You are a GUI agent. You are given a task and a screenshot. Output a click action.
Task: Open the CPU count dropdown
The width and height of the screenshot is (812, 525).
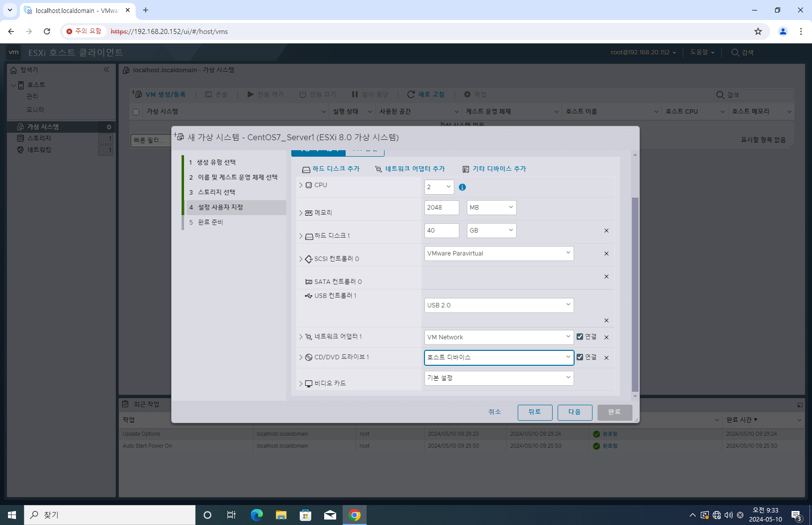point(439,187)
